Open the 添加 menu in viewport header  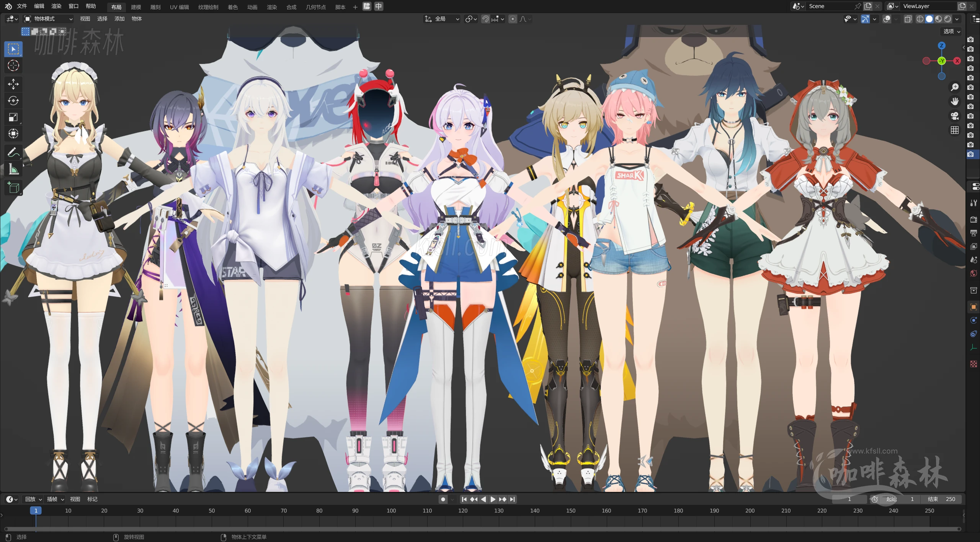[x=119, y=19]
